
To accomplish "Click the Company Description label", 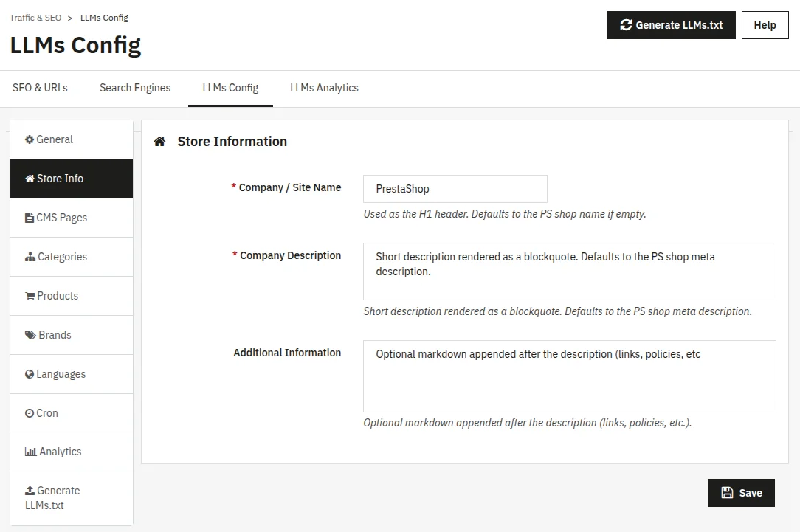I will 290,255.
